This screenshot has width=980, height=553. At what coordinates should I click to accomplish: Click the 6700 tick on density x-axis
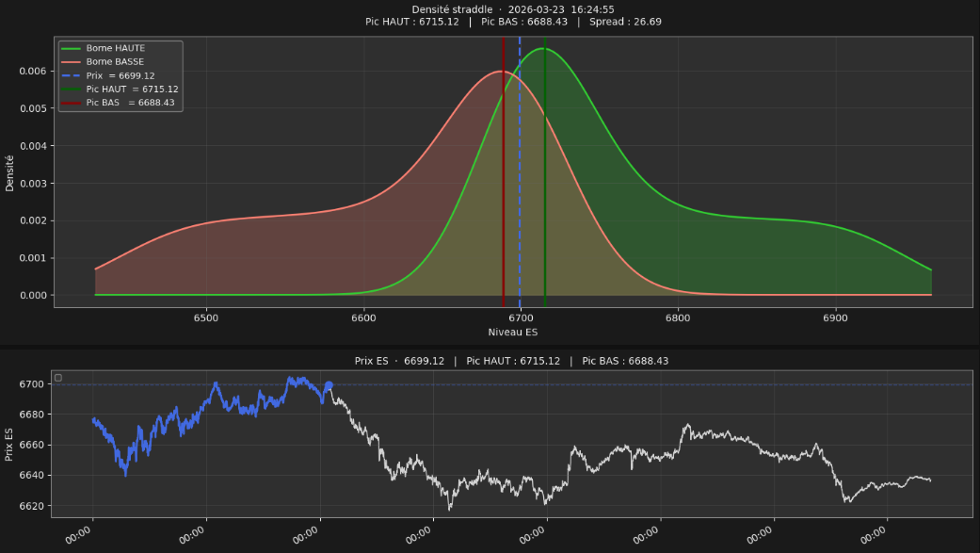tap(520, 318)
